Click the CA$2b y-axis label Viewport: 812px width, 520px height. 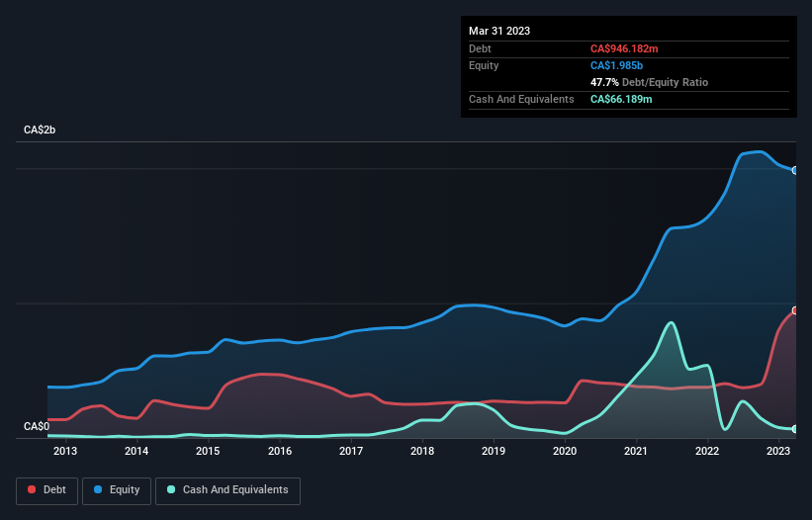click(40, 130)
